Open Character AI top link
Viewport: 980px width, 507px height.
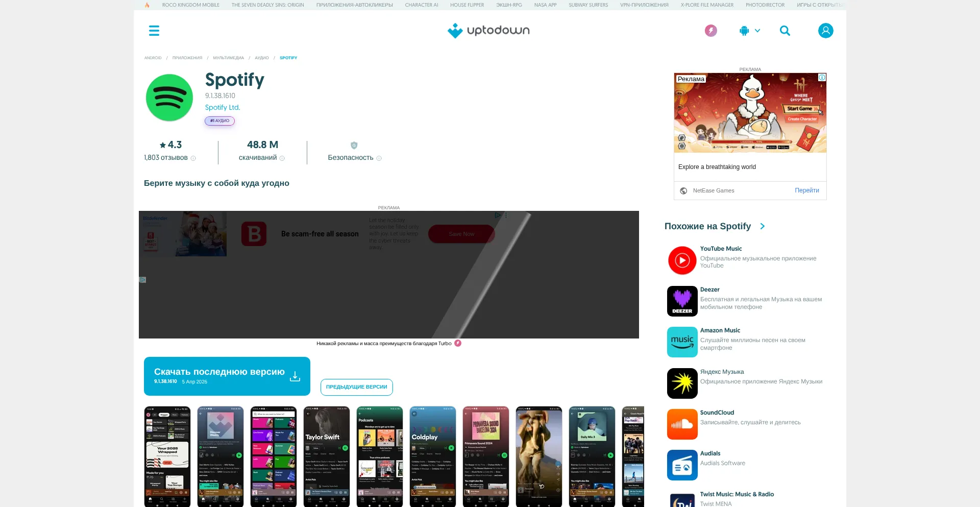point(422,5)
